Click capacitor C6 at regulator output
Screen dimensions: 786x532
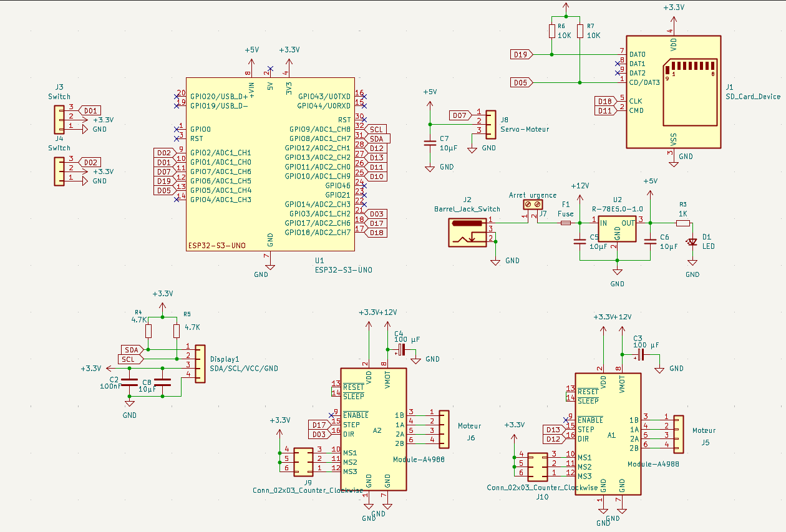[650, 242]
